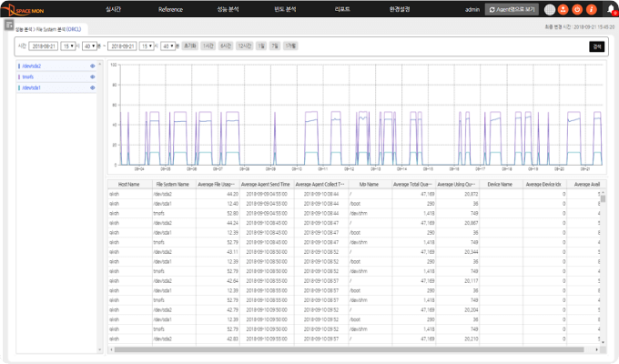Open the end hour dropdown

click(147, 46)
